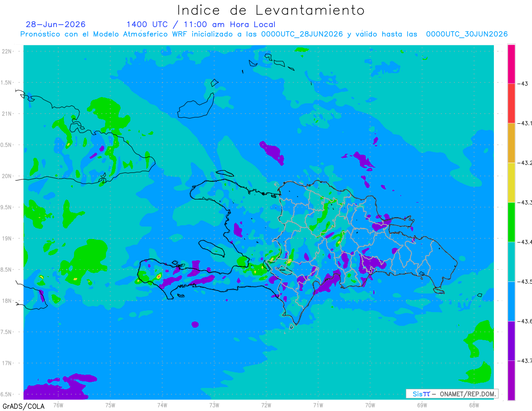Click the '19N' latitude label
The height and width of the screenshot is (411, 532).
[8, 239]
